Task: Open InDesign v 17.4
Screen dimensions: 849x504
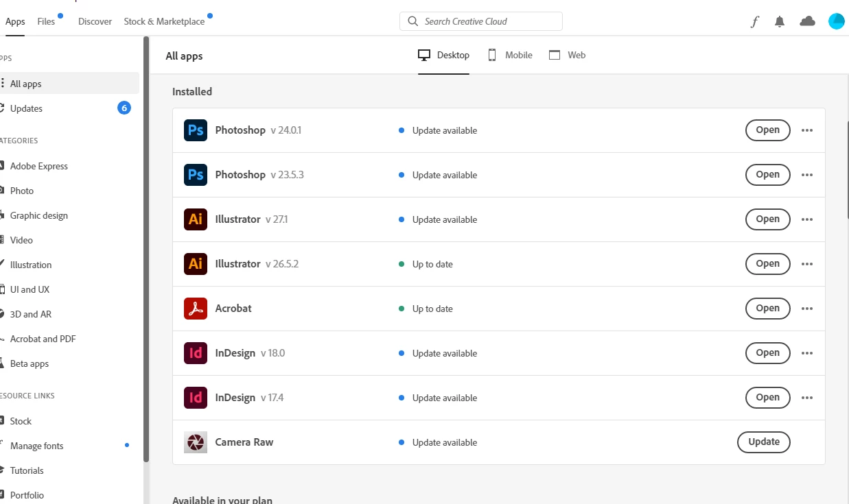Action: pos(768,398)
